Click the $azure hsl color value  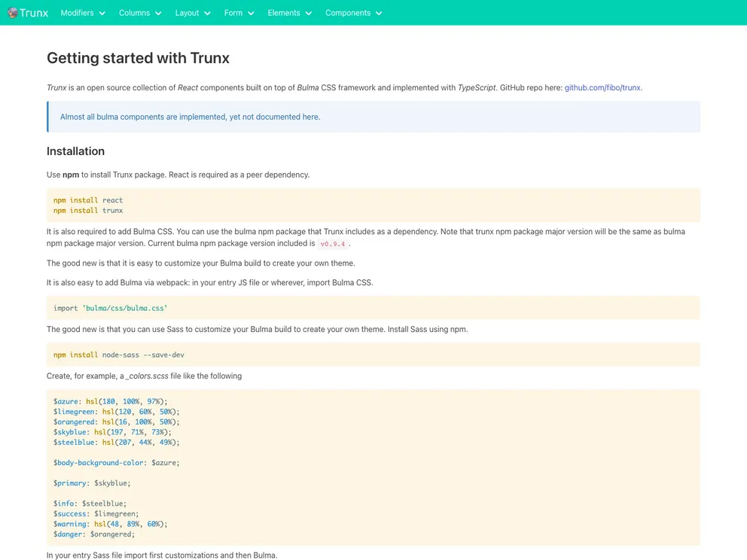130,401
